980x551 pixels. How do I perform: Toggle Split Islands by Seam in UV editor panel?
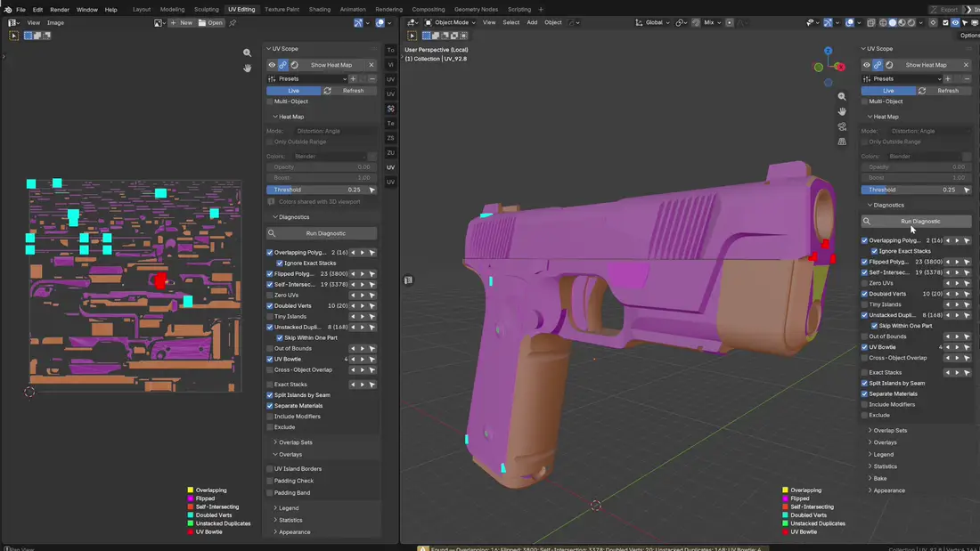[270, 395]
